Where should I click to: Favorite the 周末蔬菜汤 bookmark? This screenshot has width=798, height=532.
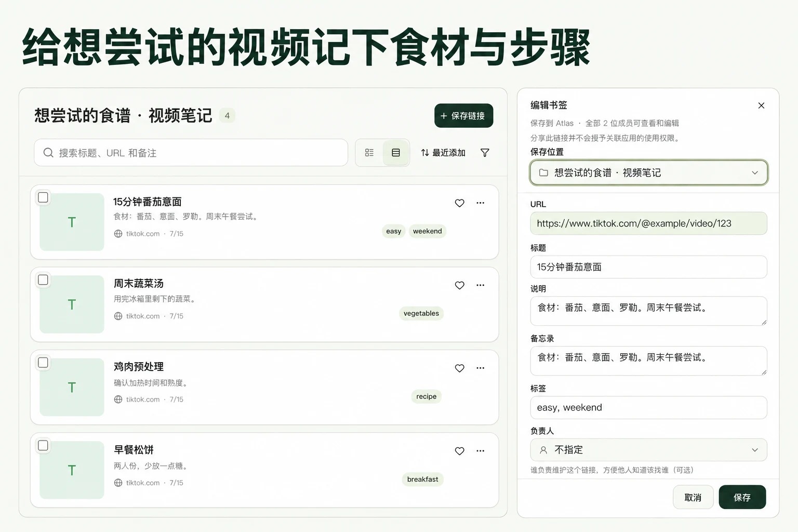click(459, 285)
